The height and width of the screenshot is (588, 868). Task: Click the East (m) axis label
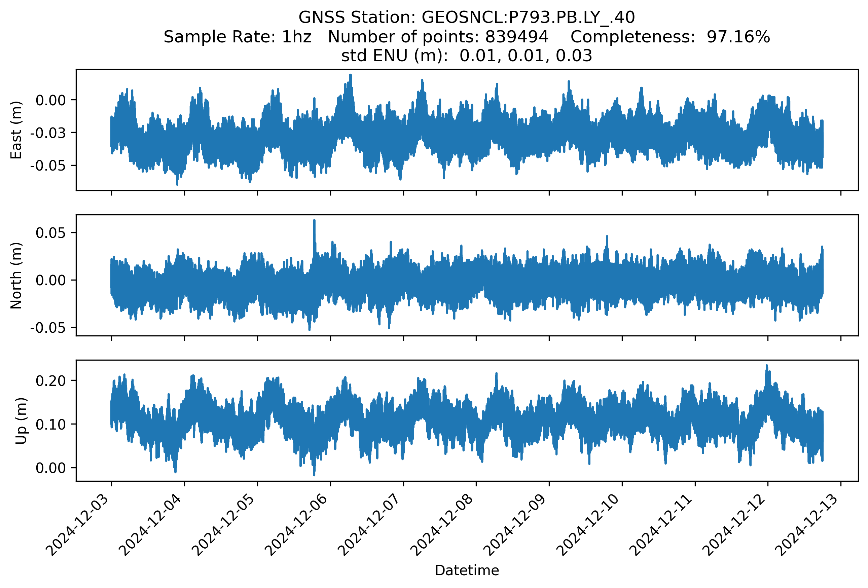16,130
